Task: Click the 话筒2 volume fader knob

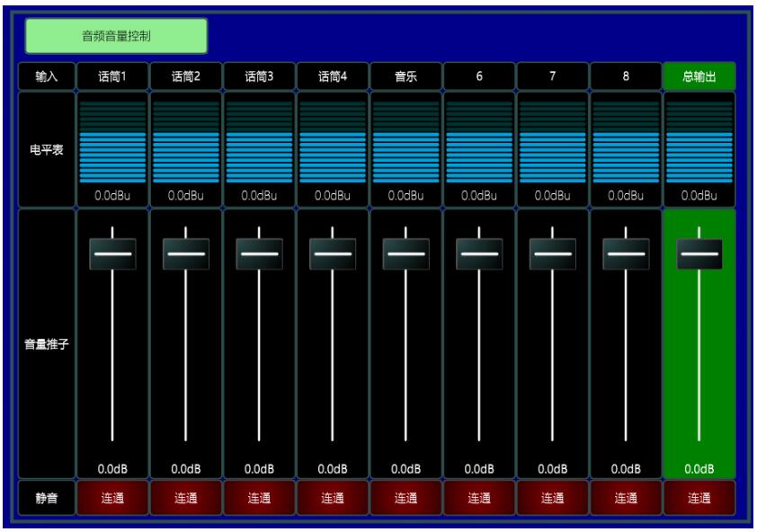Action: click(x=186, y=254)
